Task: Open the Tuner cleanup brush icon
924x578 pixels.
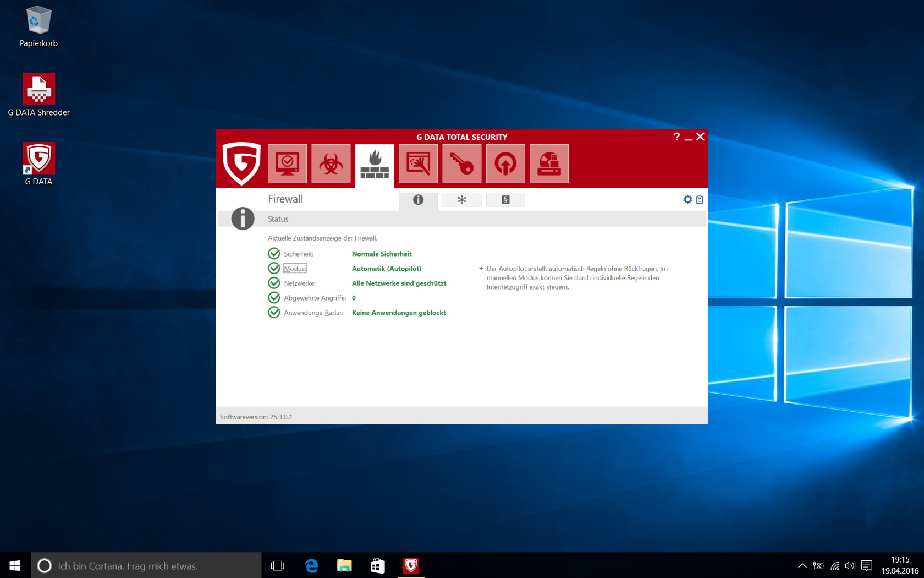Action: 418,163
